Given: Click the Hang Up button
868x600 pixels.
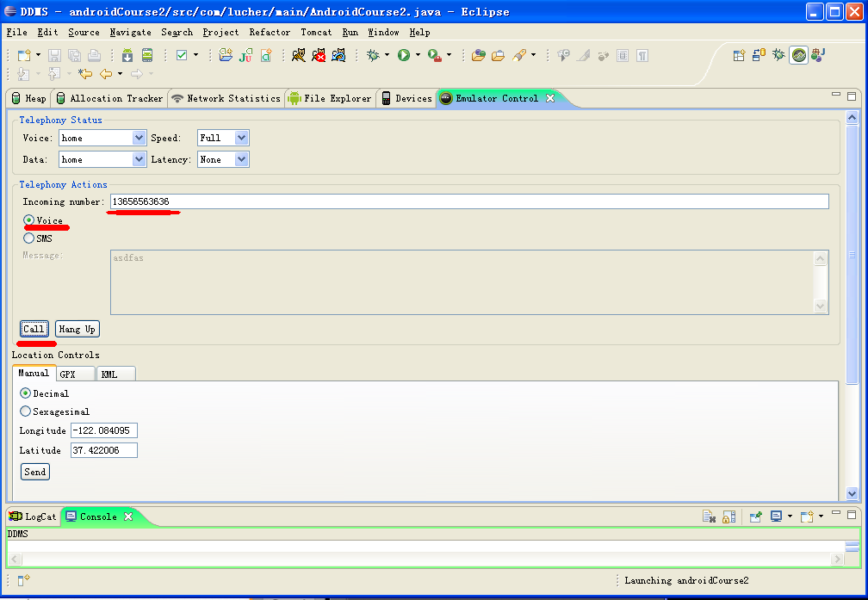Looking at the screenshot, I should pyautogui.click(x=77, y=329).
